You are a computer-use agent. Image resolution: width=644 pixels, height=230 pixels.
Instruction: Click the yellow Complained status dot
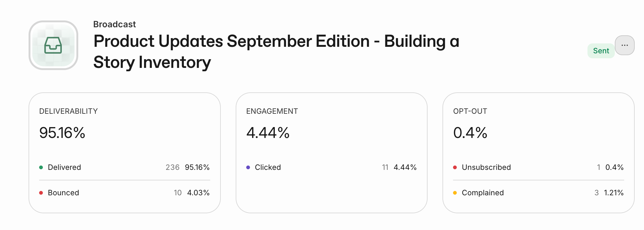pos(455,193)
